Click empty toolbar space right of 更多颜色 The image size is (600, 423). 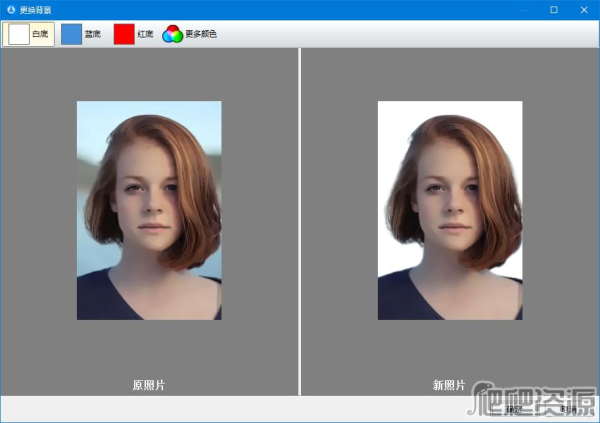[400, 34]
